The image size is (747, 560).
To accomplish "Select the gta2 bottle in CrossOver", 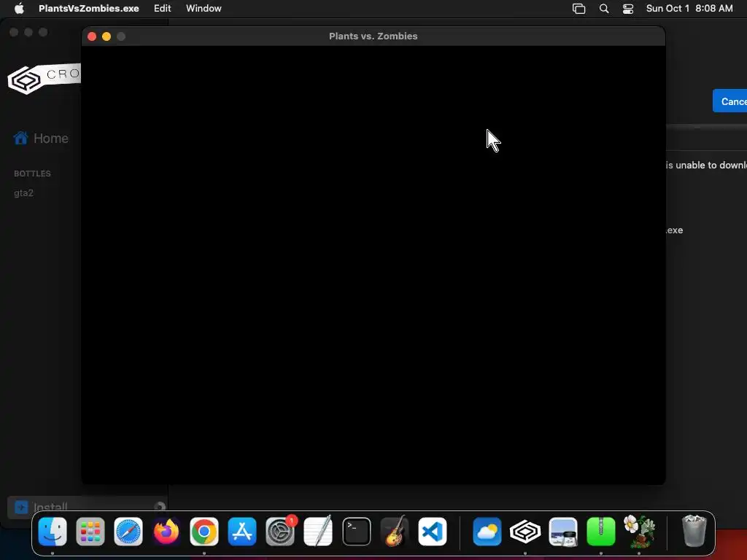I will coord(24,192).
